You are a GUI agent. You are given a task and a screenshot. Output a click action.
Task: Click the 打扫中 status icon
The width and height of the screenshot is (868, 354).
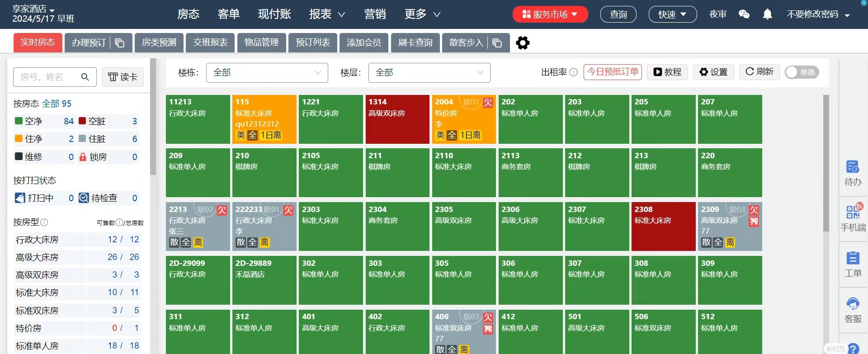coord(20,198)
